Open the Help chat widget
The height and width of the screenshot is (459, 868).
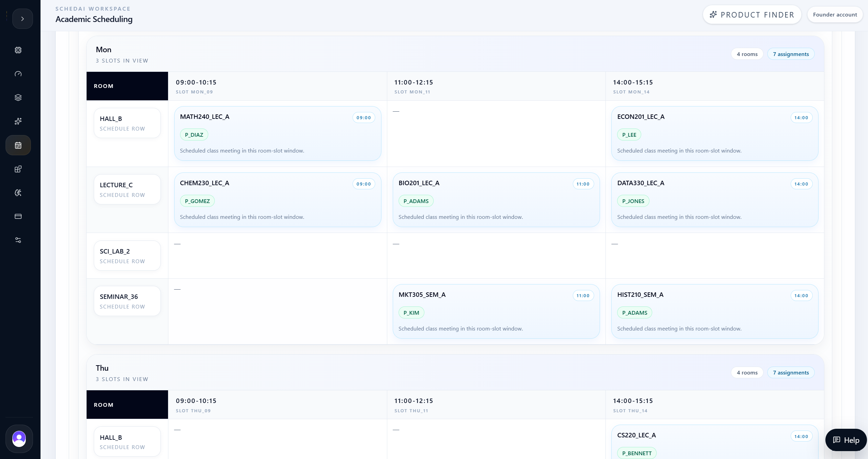pos(846,440)
